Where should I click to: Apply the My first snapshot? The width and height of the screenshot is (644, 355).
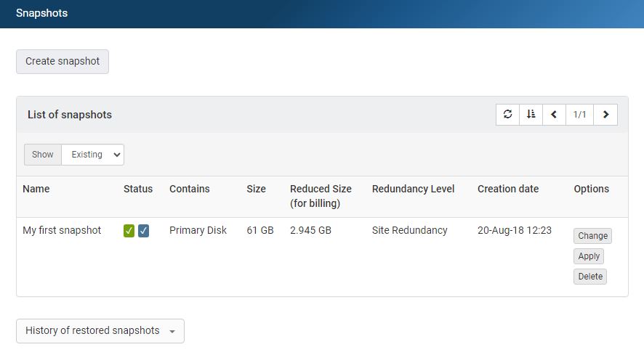click(589, 256)
